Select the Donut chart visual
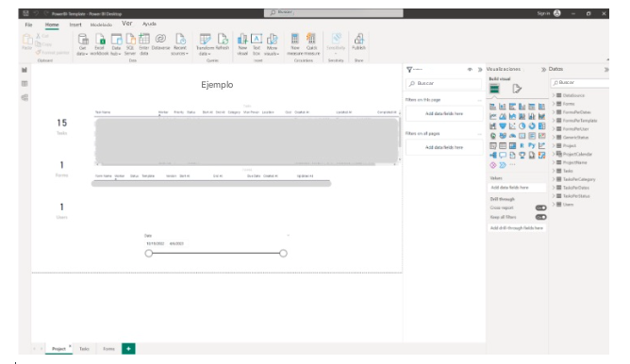630x364 pixels. [532, 126]
